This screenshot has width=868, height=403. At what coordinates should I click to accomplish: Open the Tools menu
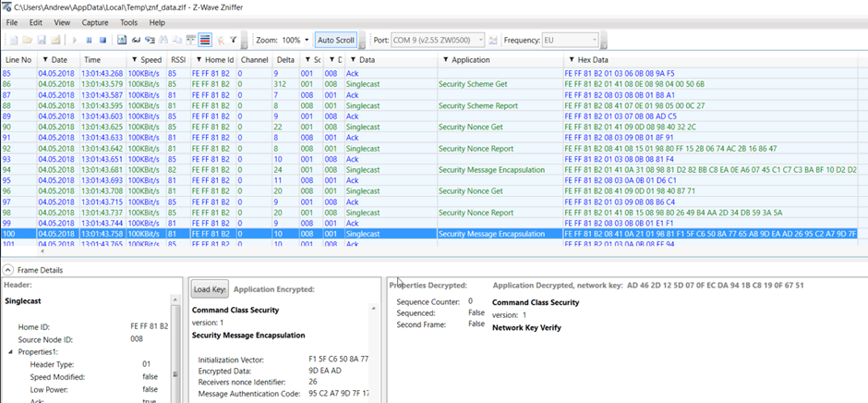point(129,21)
